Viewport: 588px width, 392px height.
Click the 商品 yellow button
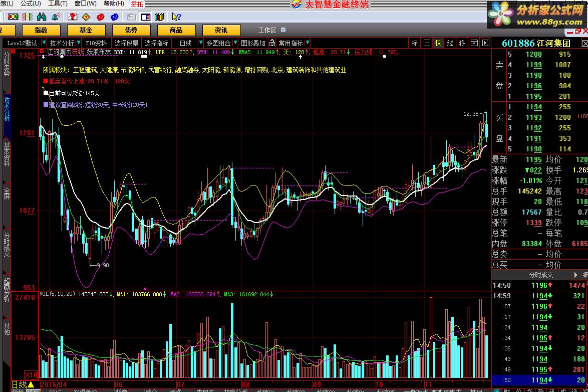coord(176,30)
